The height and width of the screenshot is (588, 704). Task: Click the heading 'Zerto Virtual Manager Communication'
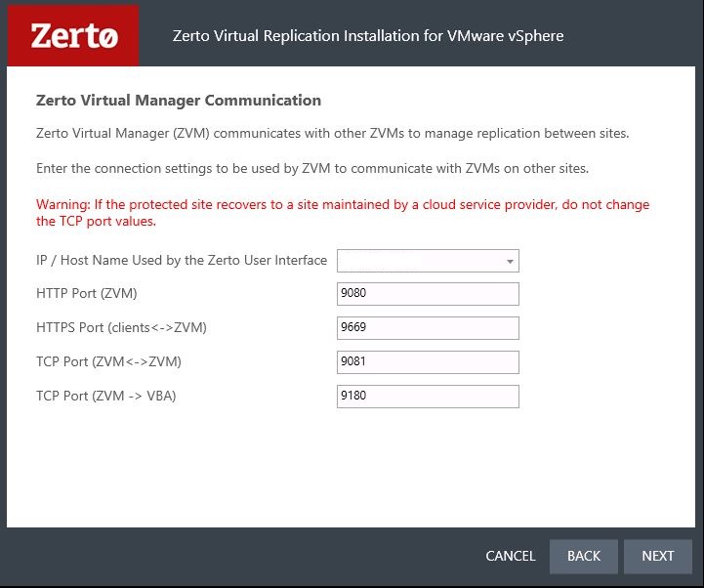(179, 101)
